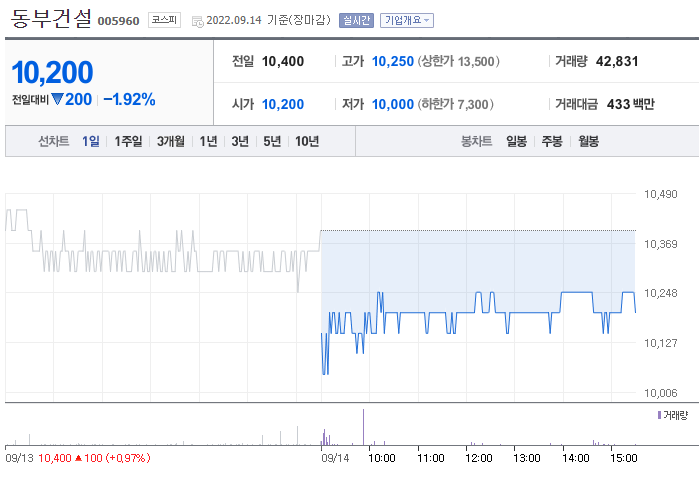The width and height of the screenshot is (699, 478).
Task: Click the 봉차트 label
Action: coord(477,141)
